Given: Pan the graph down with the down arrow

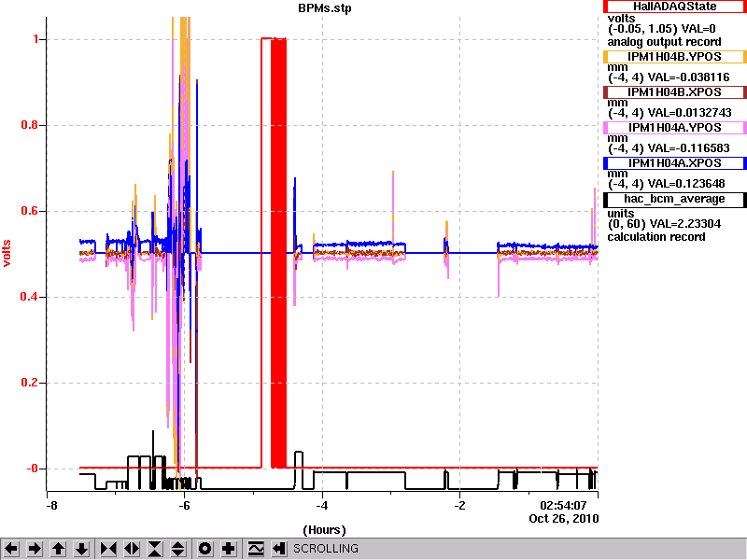Looking at the screenshot, I should [82, 549].
